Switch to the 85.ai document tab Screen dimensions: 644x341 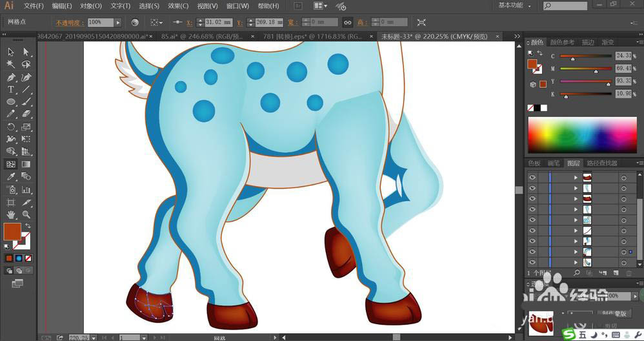[203, 37]
